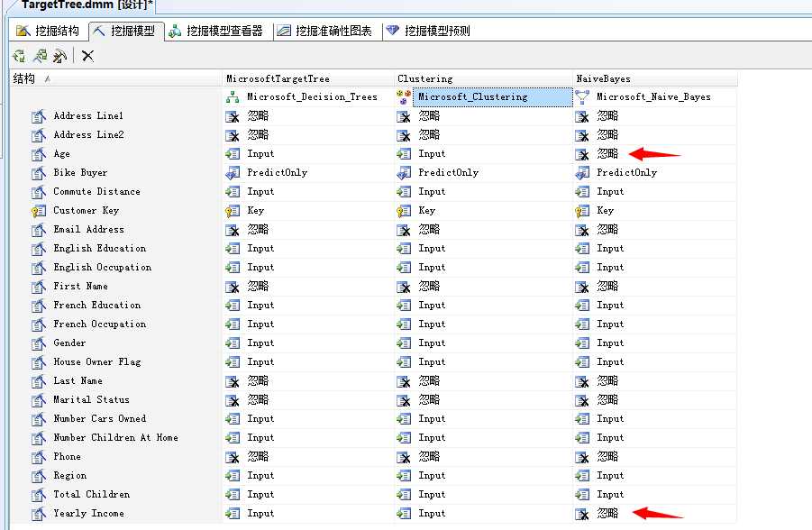Select the English Education structure row

pyautogui.click(x=116, y=249)
